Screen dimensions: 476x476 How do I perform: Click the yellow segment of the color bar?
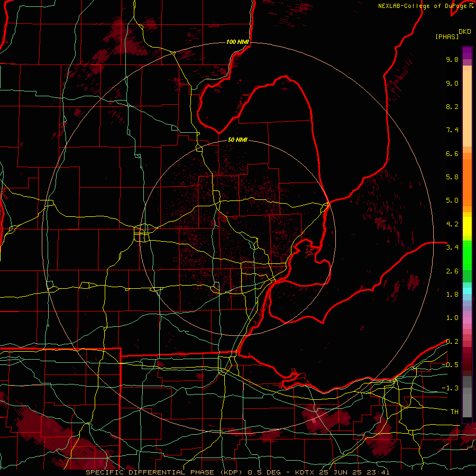[x=467, y=226]
